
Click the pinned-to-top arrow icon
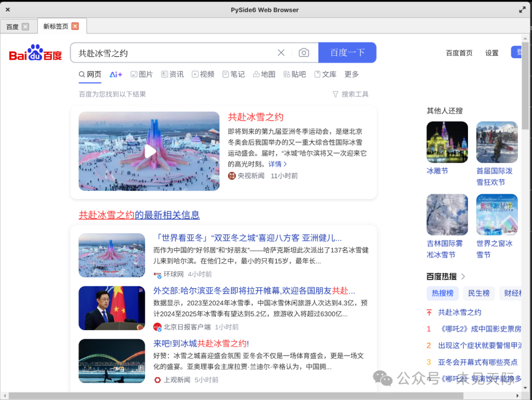coord(429,312)
